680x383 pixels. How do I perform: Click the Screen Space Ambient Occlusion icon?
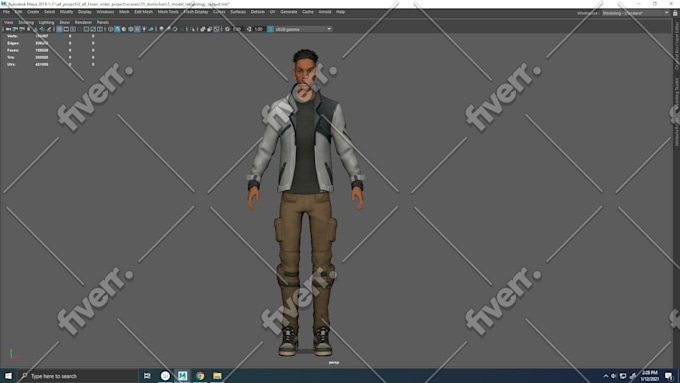[161, 29]
